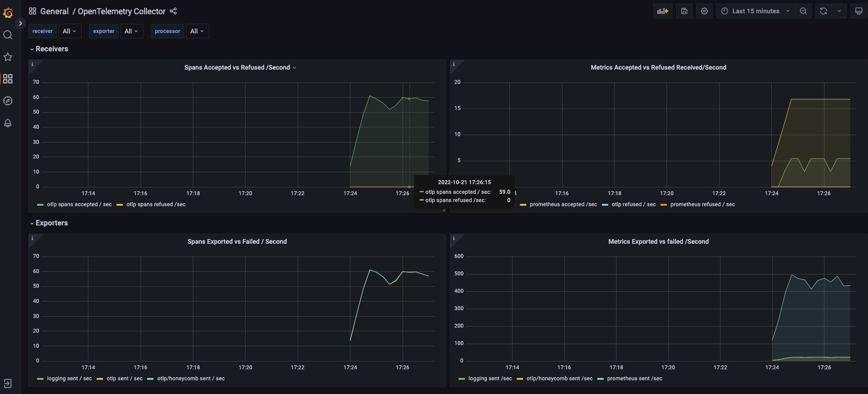
Task: Click the exporter variable label
Action: 104,31
